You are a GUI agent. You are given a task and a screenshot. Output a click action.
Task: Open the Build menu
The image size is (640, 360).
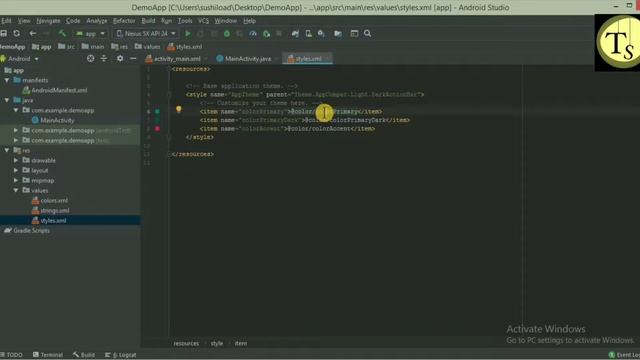point(148,21)
